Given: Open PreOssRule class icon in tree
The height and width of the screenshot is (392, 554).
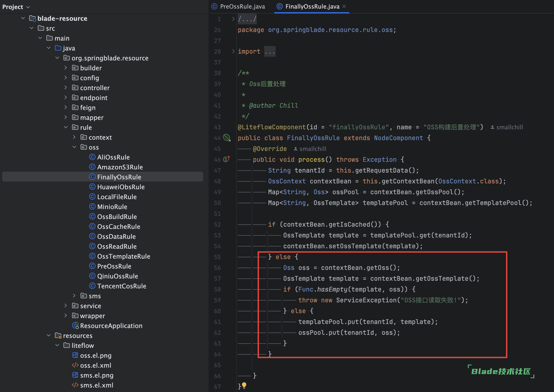Looking at the screenshot, I should 92,266.
